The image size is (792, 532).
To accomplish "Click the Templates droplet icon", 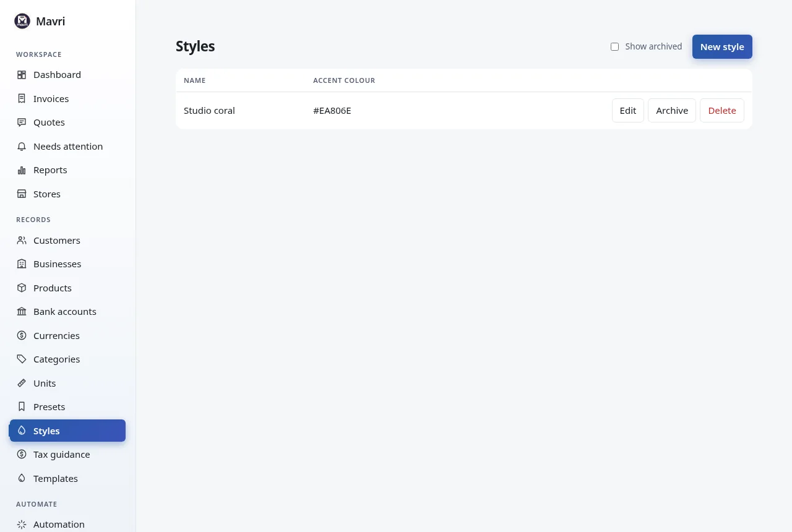I will coord(22,479).
